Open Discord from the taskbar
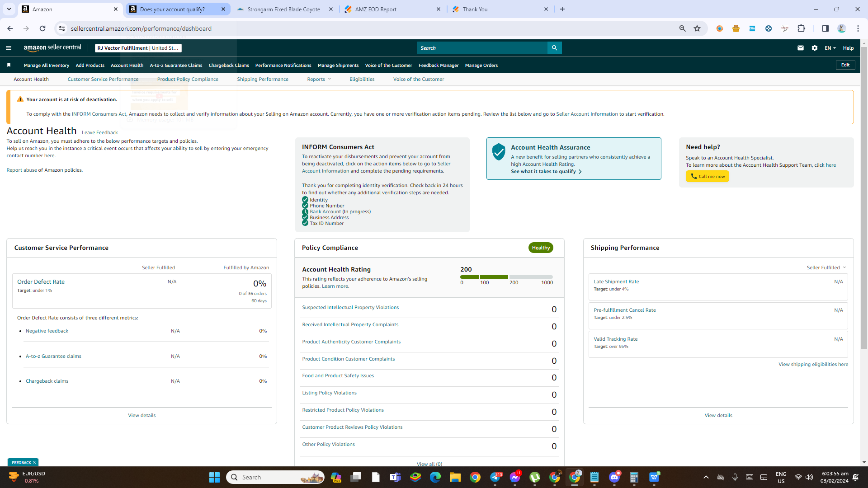Image resolution: width=868 pixels, height=488 pixels. tap(614, 477)
